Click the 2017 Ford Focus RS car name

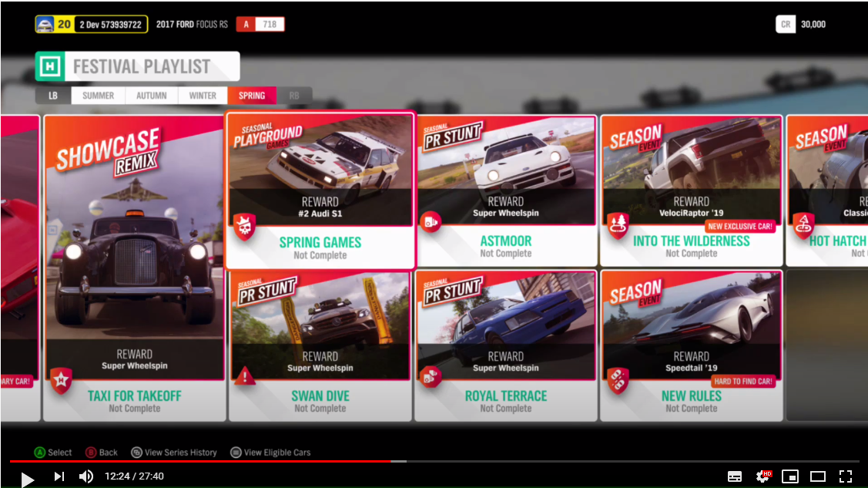192,25
